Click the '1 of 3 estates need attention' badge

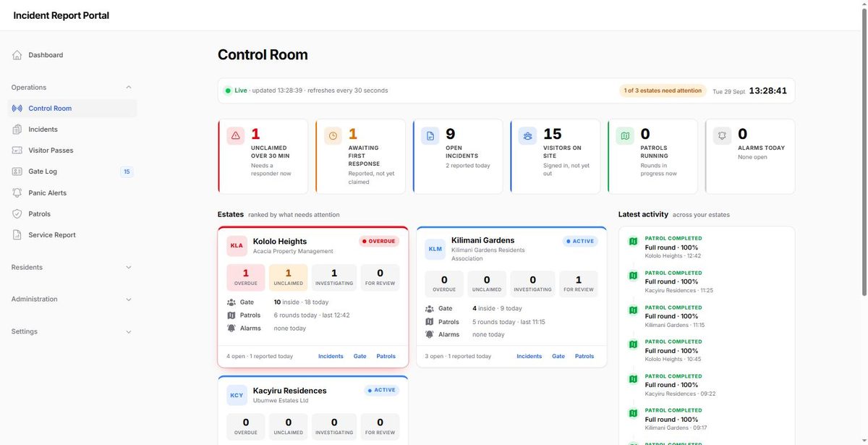click(x=663, y=91)
